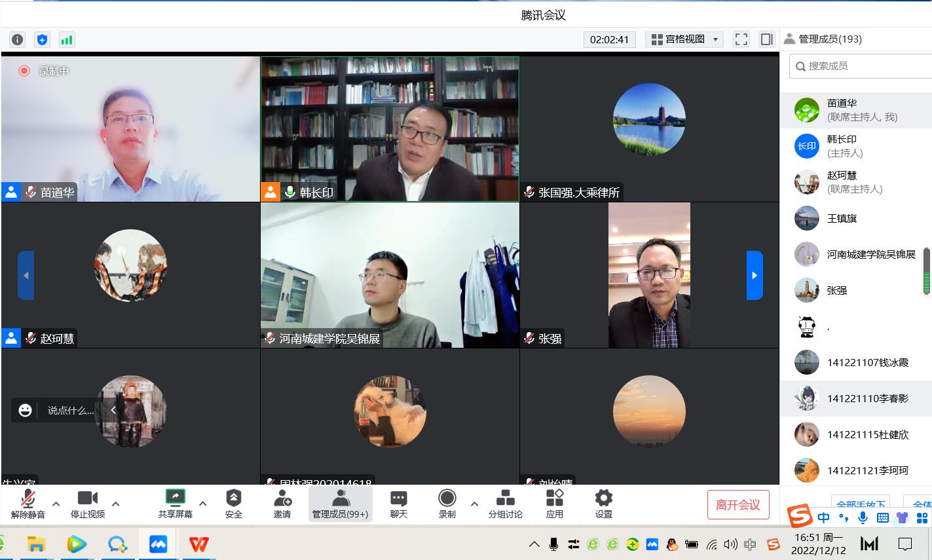Check the green network signal icon
This screenshot has width=932, height=560.
pyautogui.click(x=66, y=39)
